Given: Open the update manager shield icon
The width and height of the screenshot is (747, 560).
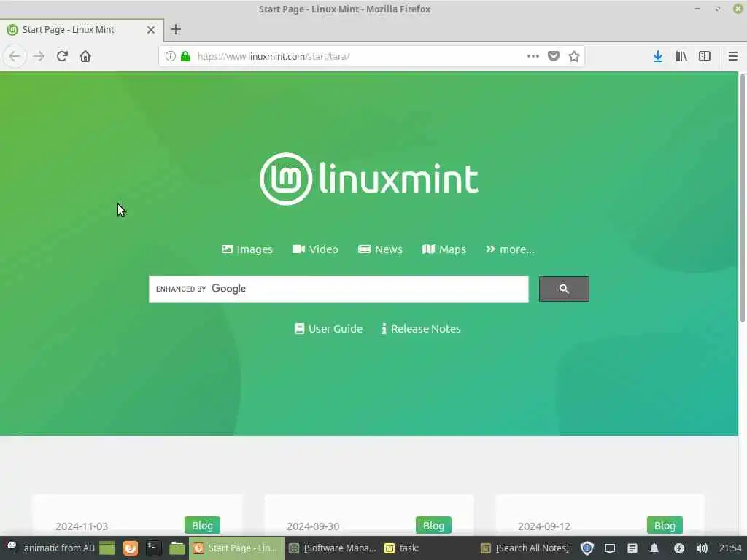Looking at the screenshot, I should tap(587, 548).
